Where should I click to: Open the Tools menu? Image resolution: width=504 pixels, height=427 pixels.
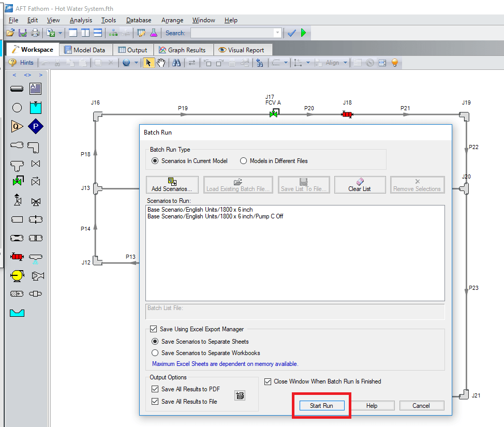click(109, 20)
